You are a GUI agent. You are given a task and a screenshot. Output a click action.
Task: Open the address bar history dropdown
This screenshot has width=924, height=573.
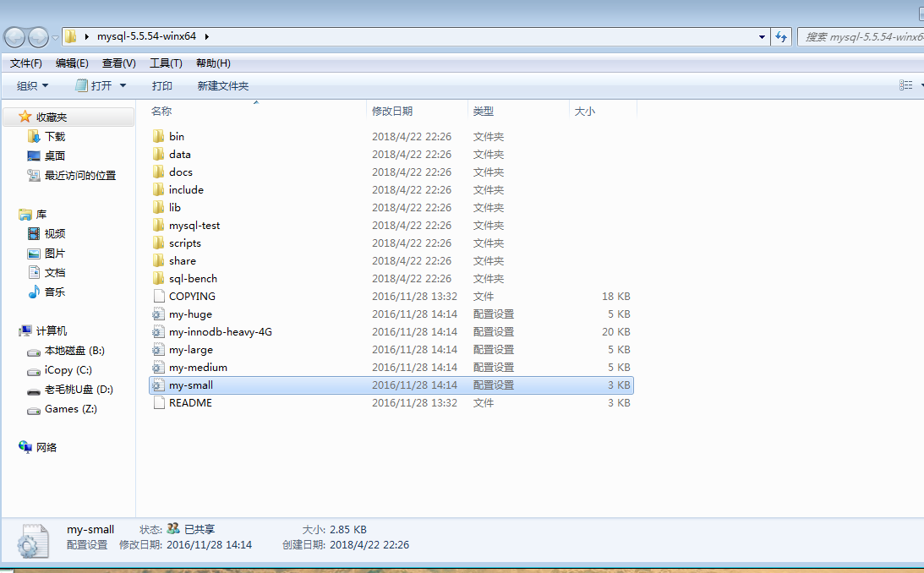click(x=762, y=37)
